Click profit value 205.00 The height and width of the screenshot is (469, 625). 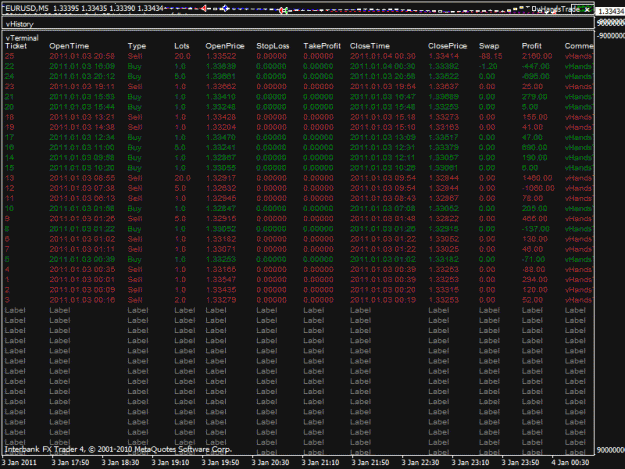tap(535, 209)
